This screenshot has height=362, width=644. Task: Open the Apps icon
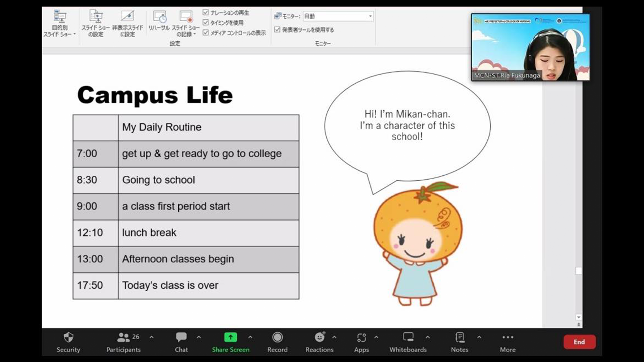361,337
